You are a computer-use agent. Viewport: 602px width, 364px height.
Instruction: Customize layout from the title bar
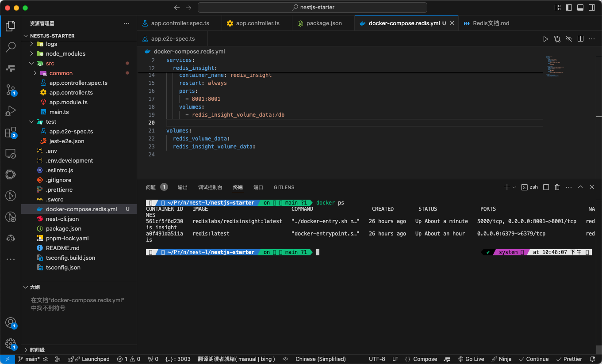click(x=557, y=8)
